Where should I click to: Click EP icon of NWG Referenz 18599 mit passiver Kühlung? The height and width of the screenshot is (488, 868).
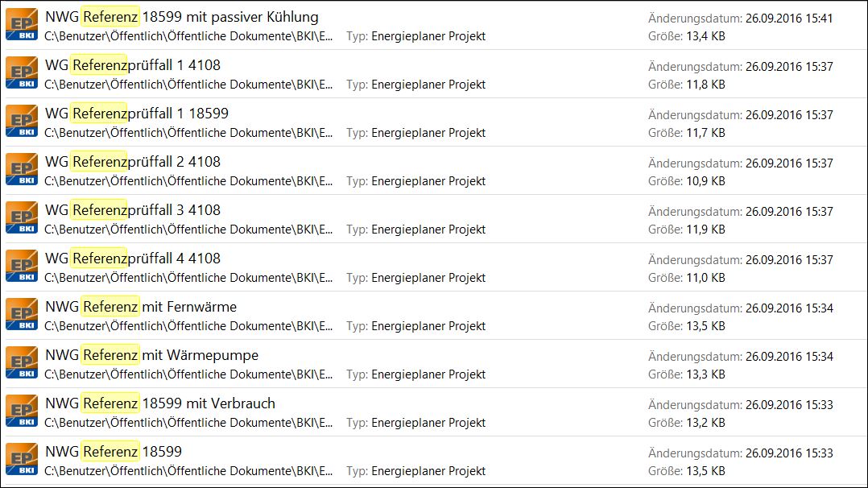pyautogui.click(x=22, y=25)
